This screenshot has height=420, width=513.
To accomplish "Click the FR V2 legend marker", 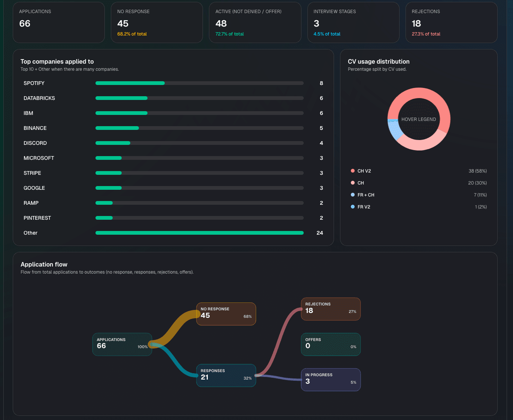I will [352, 207].
